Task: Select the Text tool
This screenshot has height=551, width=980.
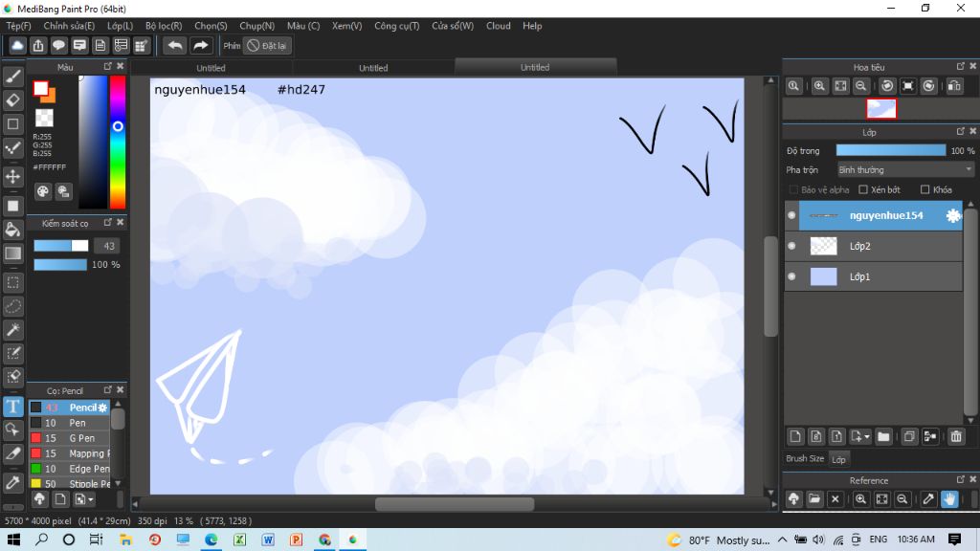Action: [13, 406]
